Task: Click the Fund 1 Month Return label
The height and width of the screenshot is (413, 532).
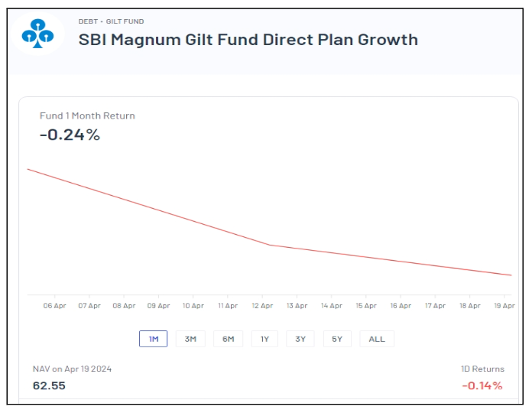Action: click(87, 116)
